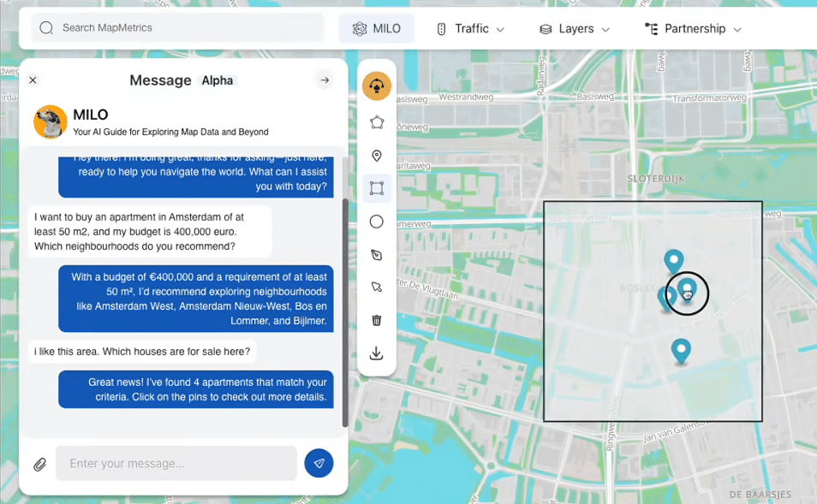Click the 'I want to buy an apartment' message
This screenshot has height=504, width=817.
pos(150,232)
